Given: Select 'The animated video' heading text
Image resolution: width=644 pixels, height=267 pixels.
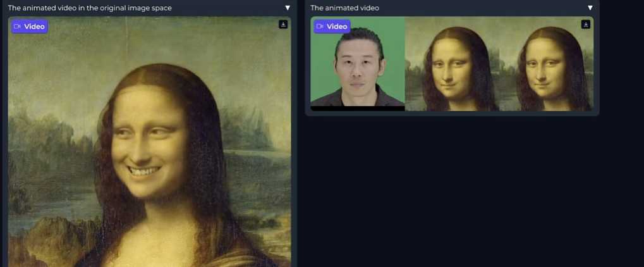Looking at the screenshot, I should coord(344,8).
